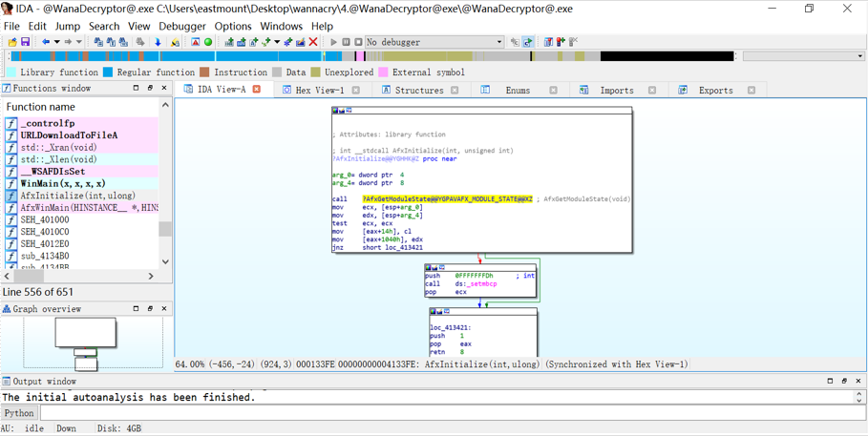Click the Instruction brown legend swatch

tap(204, 72)
